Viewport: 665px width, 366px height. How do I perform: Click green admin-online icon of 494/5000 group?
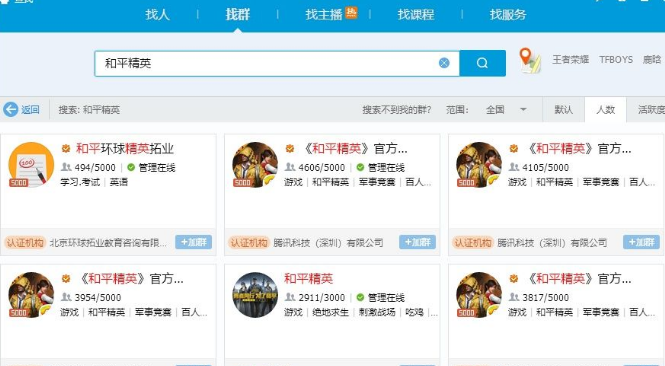click(x=131, y=168)
